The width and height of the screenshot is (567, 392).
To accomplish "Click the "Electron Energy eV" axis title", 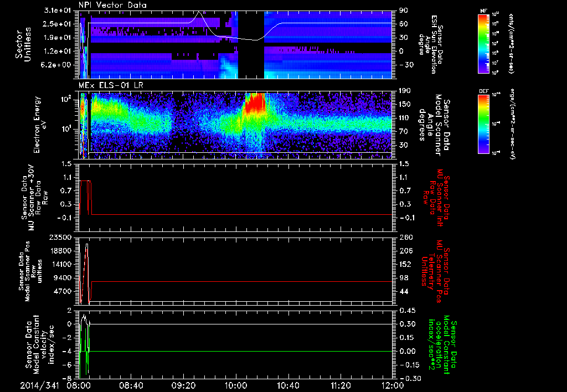I will tap(40, 125).
